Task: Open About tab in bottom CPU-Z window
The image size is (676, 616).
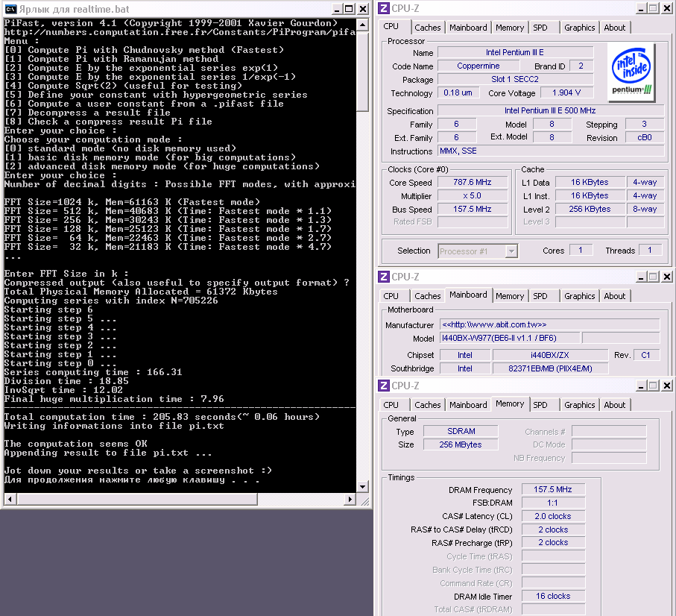Action: (614, 405)
